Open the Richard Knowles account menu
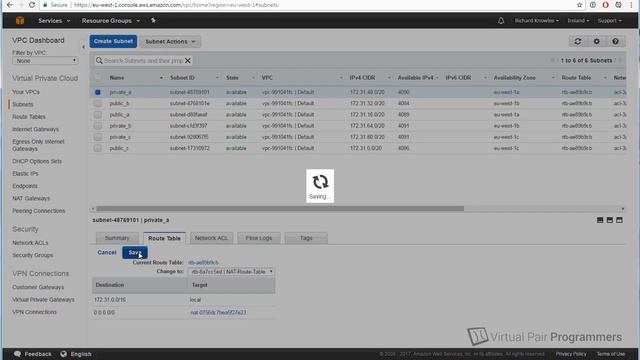The image size is (640, 360). pos(536,20)
